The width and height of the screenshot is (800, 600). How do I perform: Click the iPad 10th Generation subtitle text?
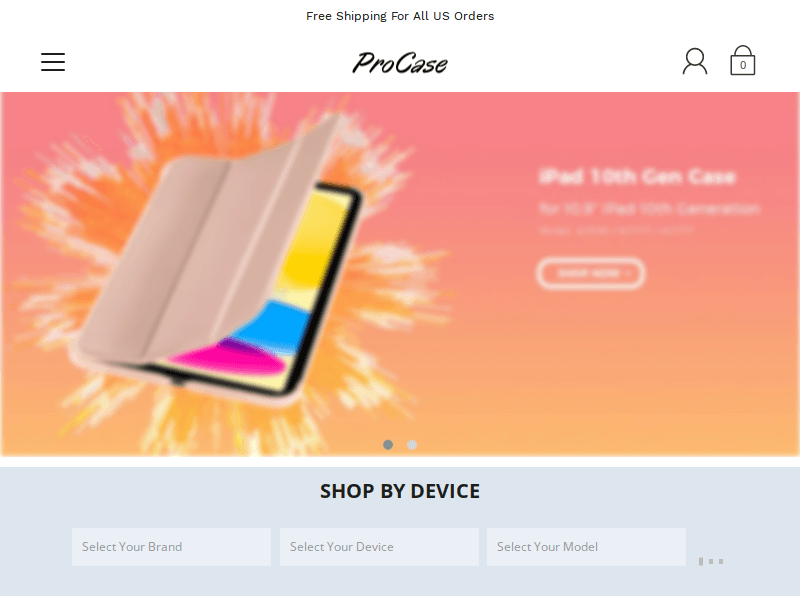tap(649, 209)
